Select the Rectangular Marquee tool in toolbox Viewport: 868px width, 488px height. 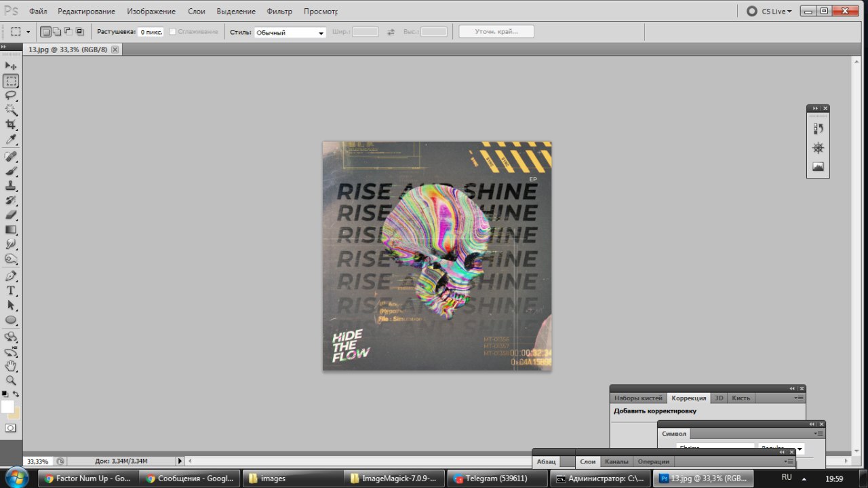(11, 81)
